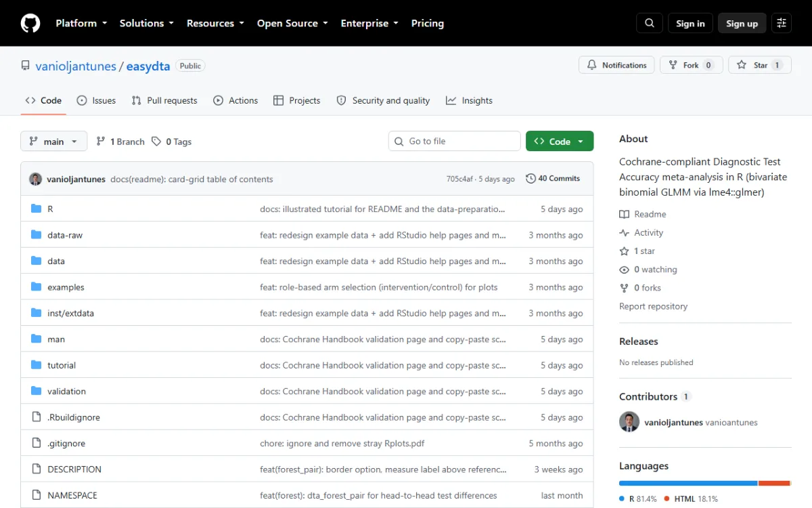Expand the Solutions dropdown

147,23
